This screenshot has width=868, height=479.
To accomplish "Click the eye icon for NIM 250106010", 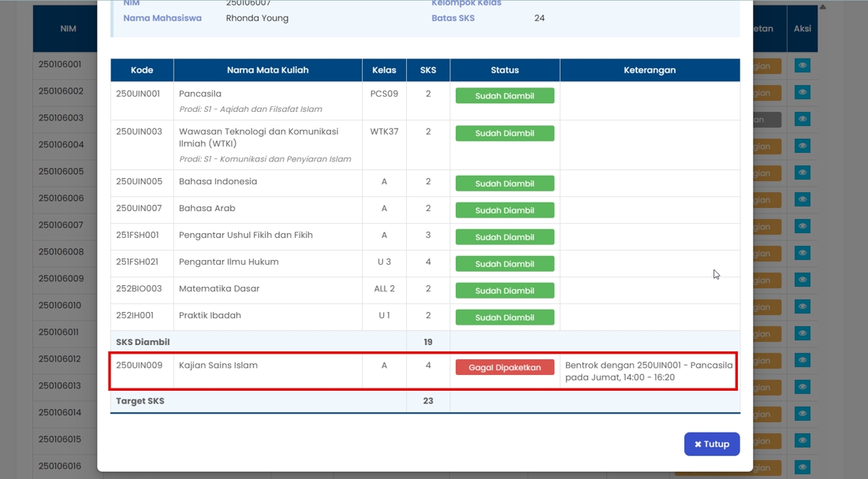I will [802, 306].
